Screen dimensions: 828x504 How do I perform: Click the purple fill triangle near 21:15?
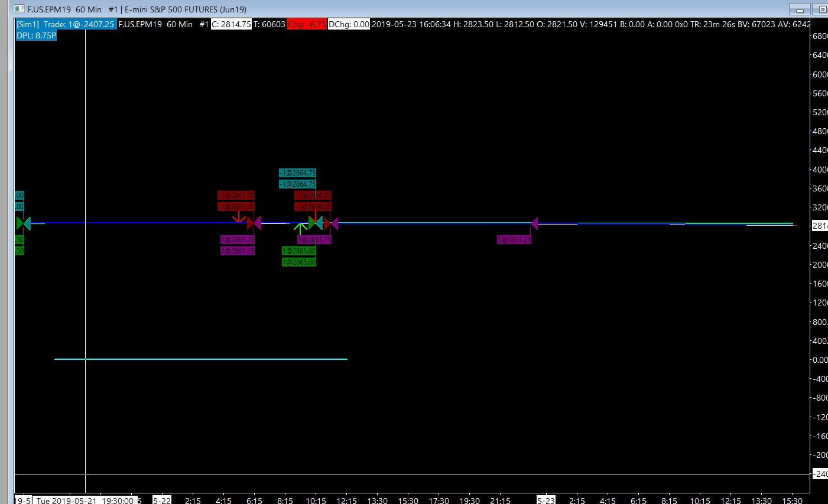pyautogui.click(x=535, y=223)
